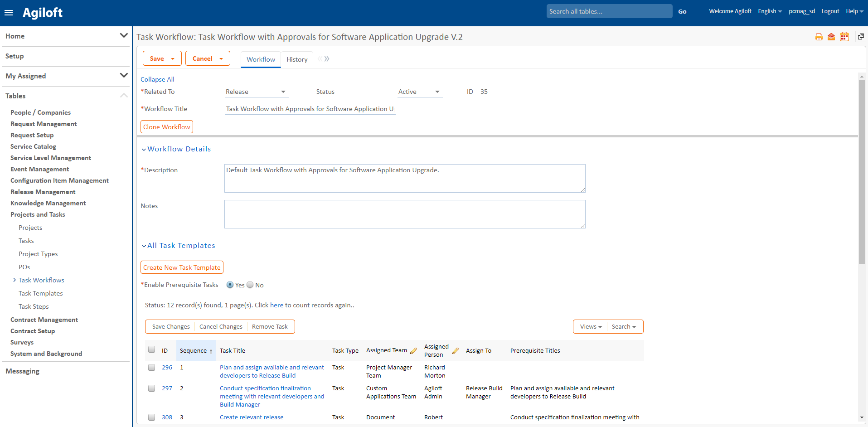The image size is (868, 427).
Task: Click the vertical scrollbar thumb
Action: click(862, 171)
